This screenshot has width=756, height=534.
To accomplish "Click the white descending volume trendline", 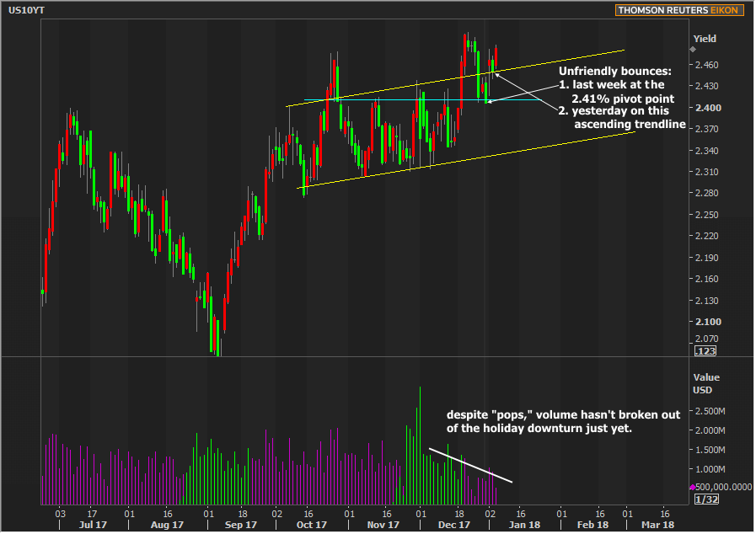I will [x=470, y=466].
